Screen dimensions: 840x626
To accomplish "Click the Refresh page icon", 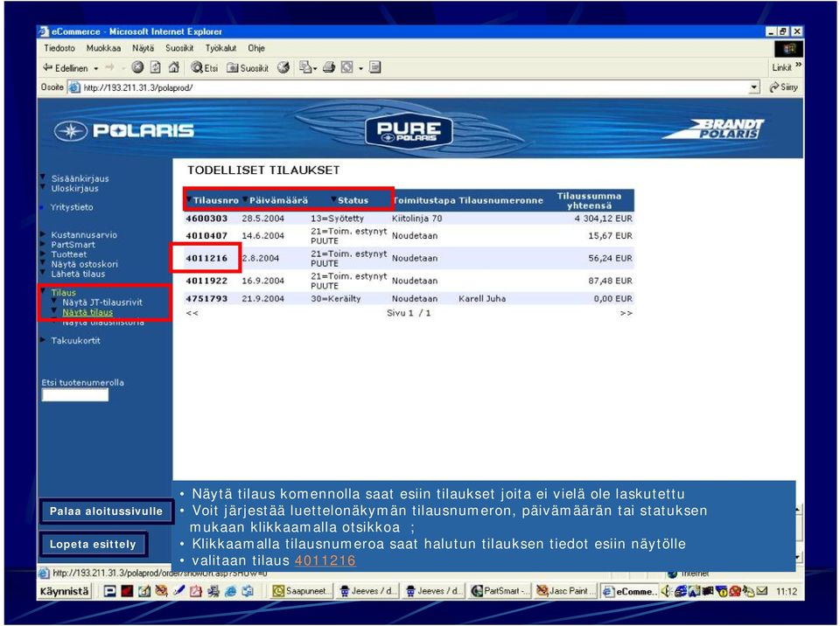I will coord(156,67).
